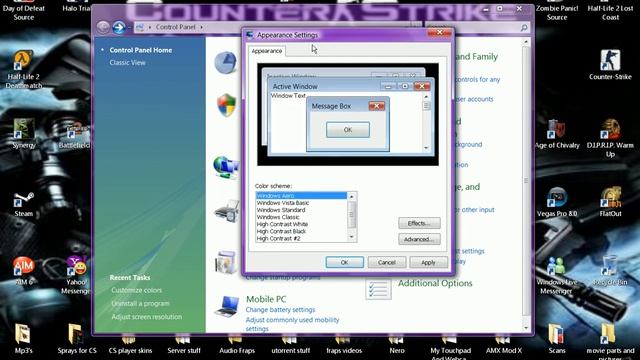The width and height of the screenshot is (640, 360).
Task: Open Customize colors recent task
Action: [x=136, y=290]
